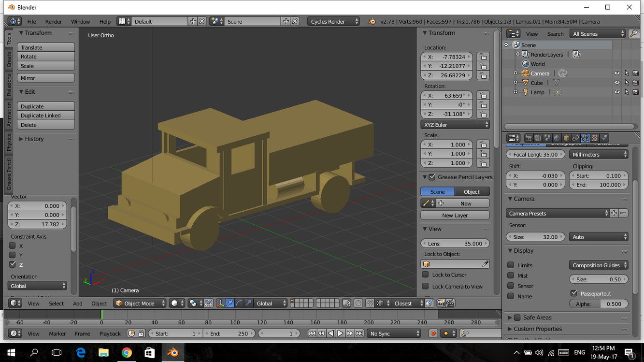This screenshot has height=362, width=644.
Task: Click the play animation button in timeline
Action: [340, 333]
